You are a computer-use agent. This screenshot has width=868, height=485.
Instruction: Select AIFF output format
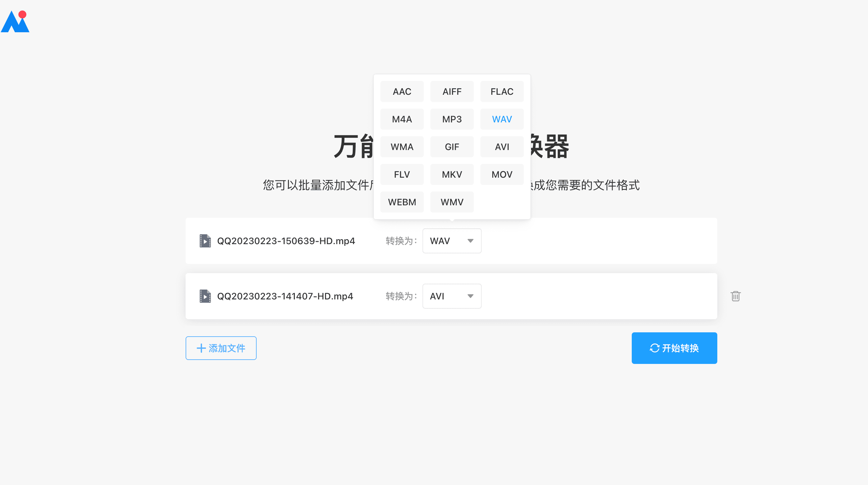[451, 92]
